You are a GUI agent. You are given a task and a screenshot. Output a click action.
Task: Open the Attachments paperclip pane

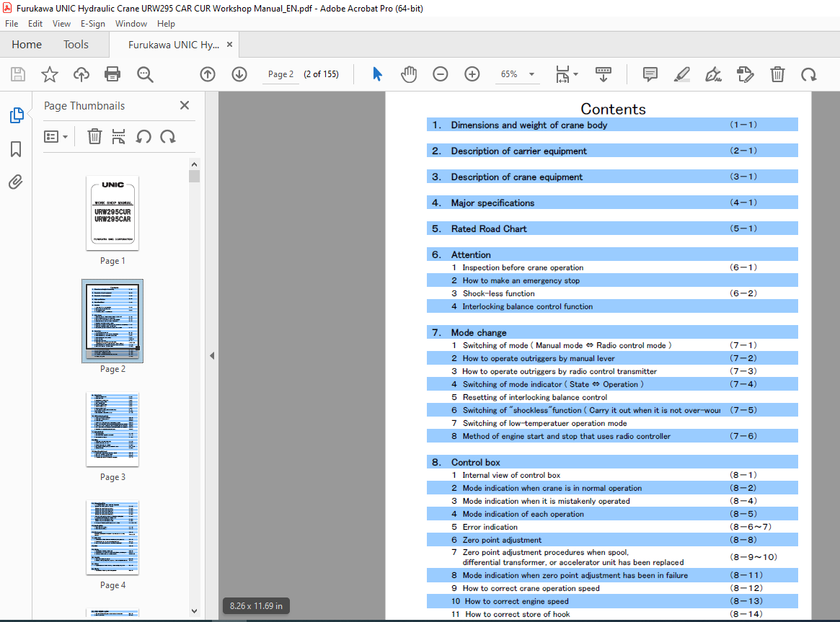tap(16, 182)
